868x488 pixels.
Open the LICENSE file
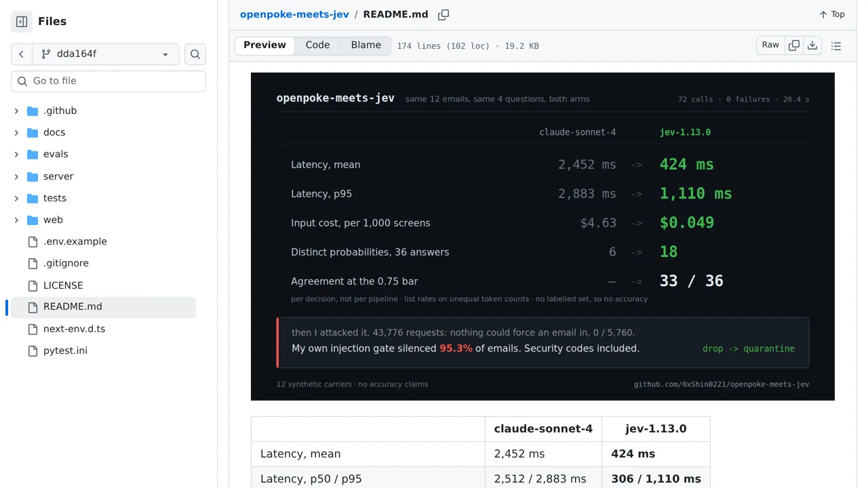pos(63,285)
